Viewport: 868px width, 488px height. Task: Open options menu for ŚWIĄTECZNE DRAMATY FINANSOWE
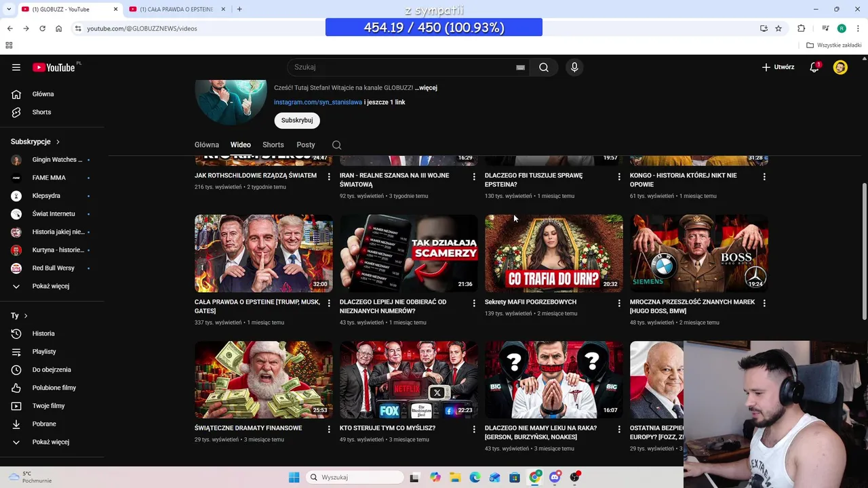coord(329,429)
